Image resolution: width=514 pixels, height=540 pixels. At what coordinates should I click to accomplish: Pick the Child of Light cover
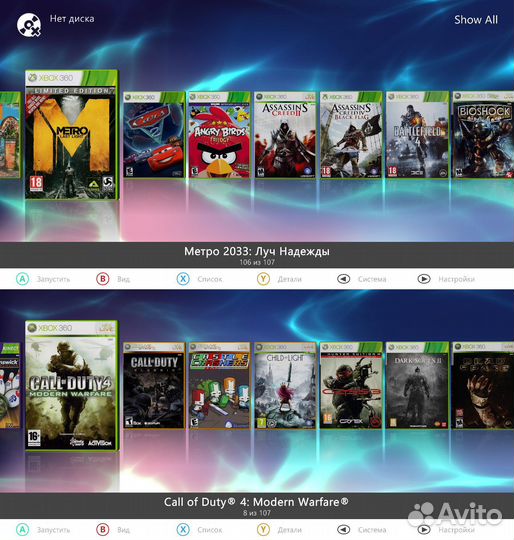click(285, 385)
